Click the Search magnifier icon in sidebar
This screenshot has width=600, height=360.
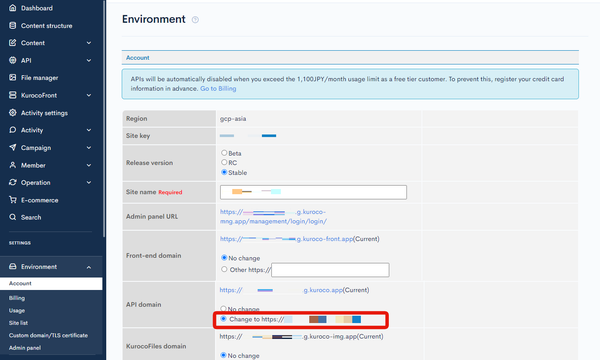13,217
